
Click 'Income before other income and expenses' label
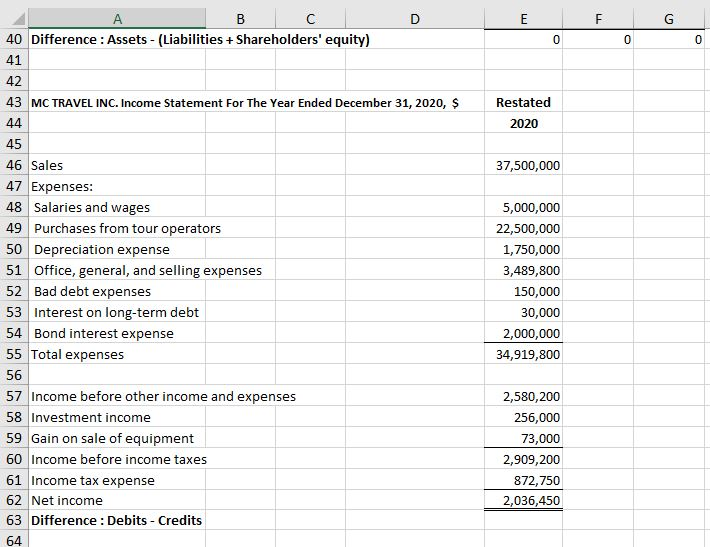pos(163,396)
